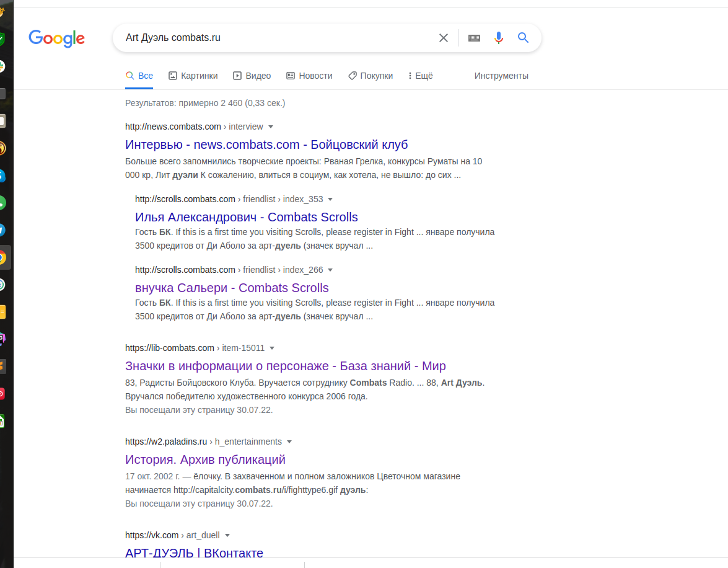
Task: Click the 'Гость БК' snippet under Илья Александрович result
Action: 315,239
